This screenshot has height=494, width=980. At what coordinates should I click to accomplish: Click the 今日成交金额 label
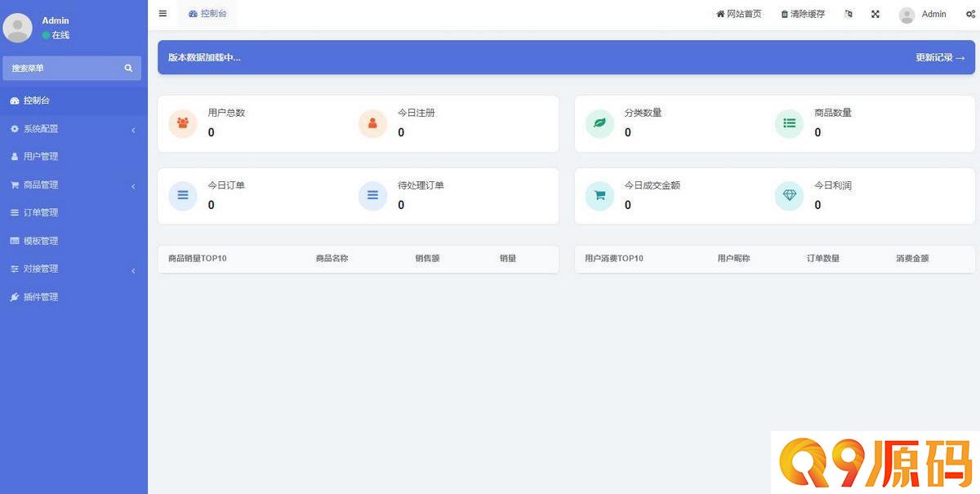(x=653, y=185)
